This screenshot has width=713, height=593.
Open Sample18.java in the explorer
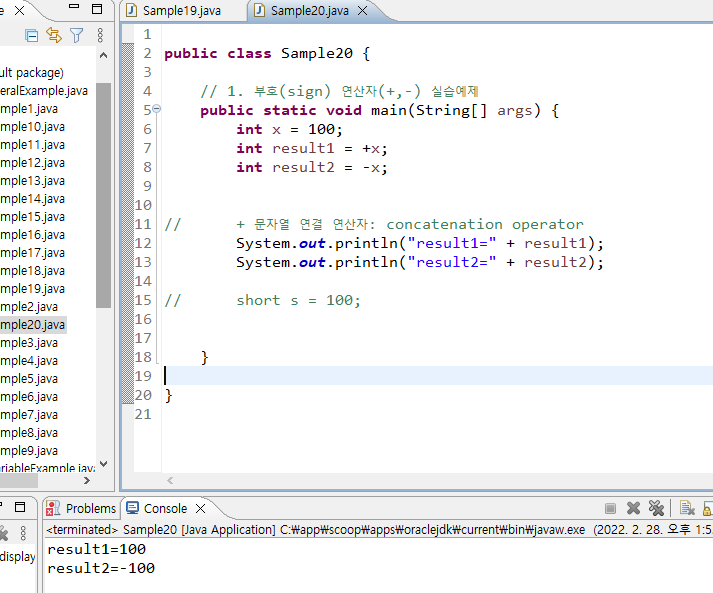[32, 271]
